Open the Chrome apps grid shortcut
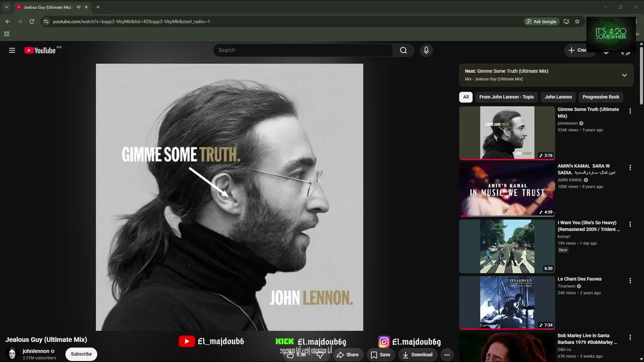Image resolution: width=644 pixels, height=362 pixels. (7, 34)
